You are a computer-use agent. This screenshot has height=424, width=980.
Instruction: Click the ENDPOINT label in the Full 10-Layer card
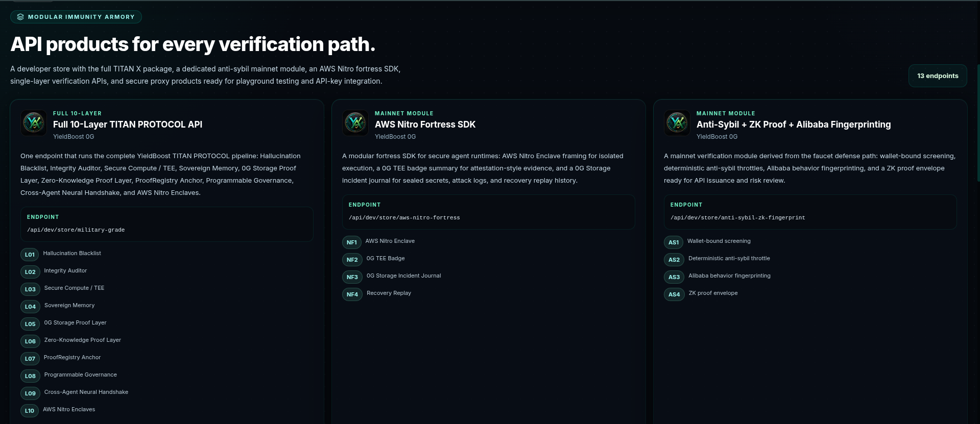click(x=43, y=217)
